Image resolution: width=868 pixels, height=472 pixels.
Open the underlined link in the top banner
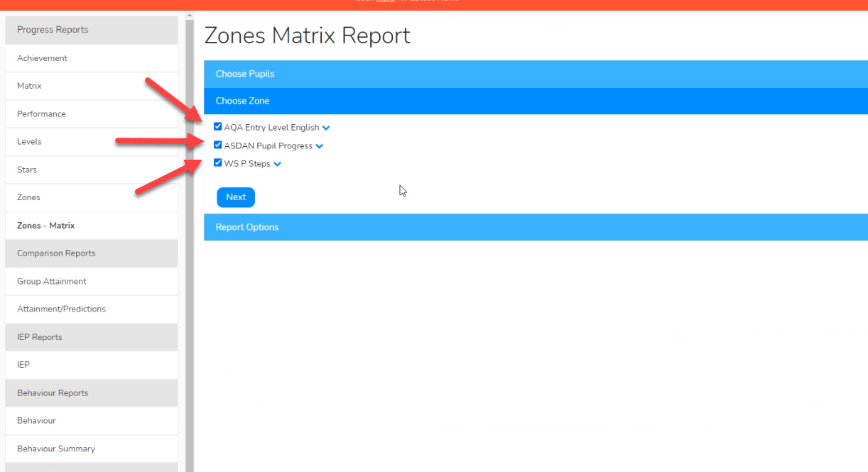[385, 1]
